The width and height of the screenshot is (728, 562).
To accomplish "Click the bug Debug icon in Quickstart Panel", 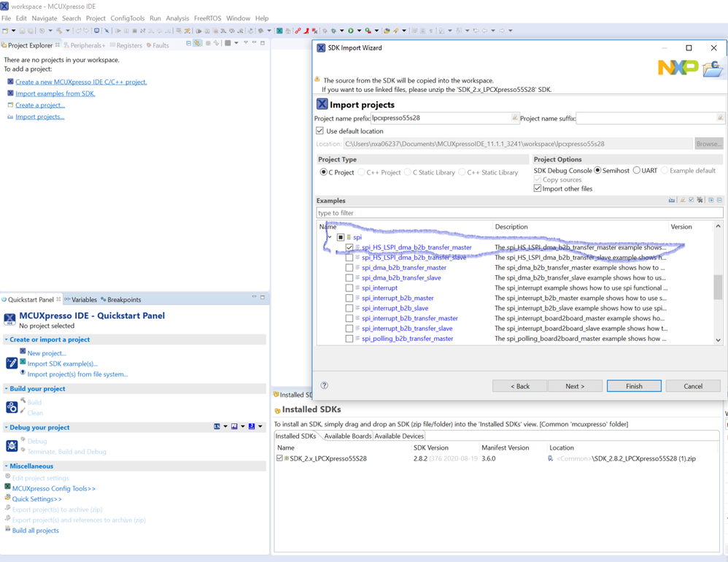I will click(12, 446).
